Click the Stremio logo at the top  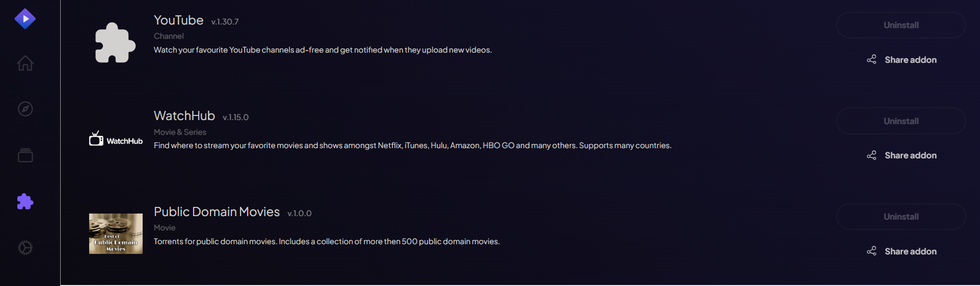(x=25, y=18)
